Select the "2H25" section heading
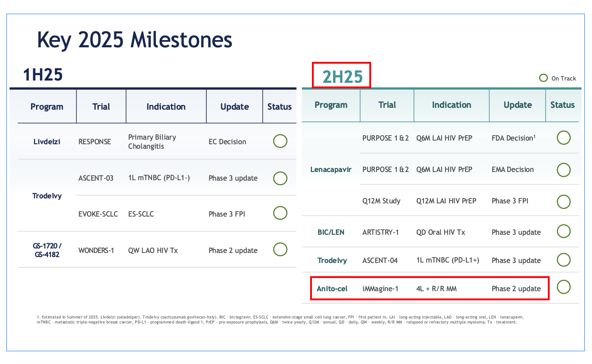The height and width of the screenshot is (364, 592). [342, 77]
